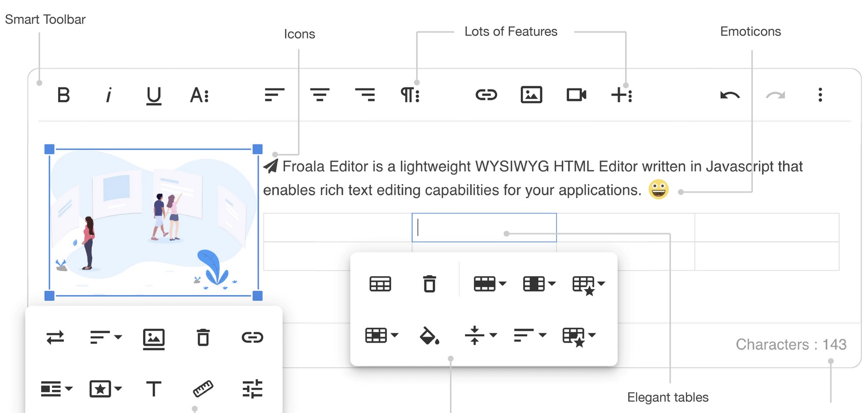Click the top-right image resize handle
The image size is (868, 413).
(x=258, y=149)
